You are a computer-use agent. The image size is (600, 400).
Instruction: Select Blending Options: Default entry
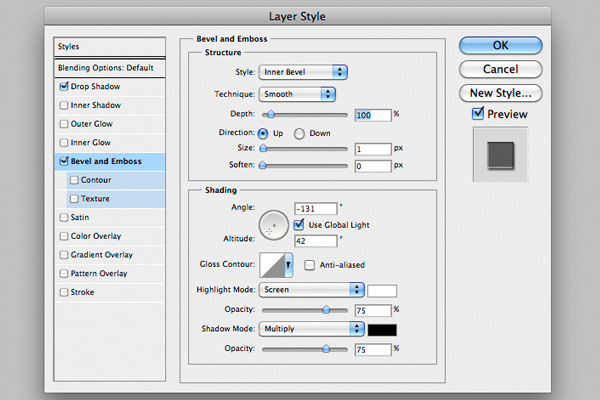click(x=110, y=68)
